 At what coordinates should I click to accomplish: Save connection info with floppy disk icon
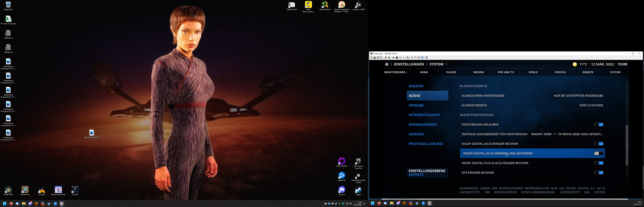[375, 58]
